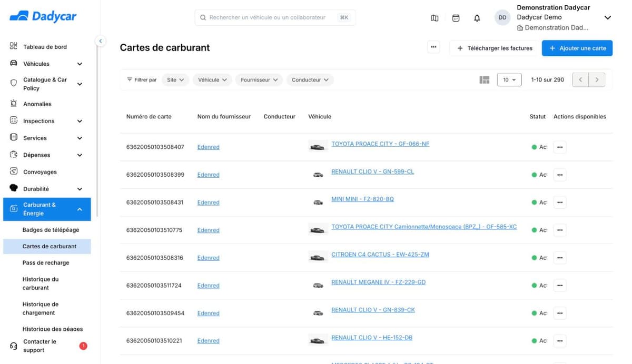This screenshot has width=632, height=364.
Task: Expand Catalogue & Car Policy section
Action: pos(80,84)
